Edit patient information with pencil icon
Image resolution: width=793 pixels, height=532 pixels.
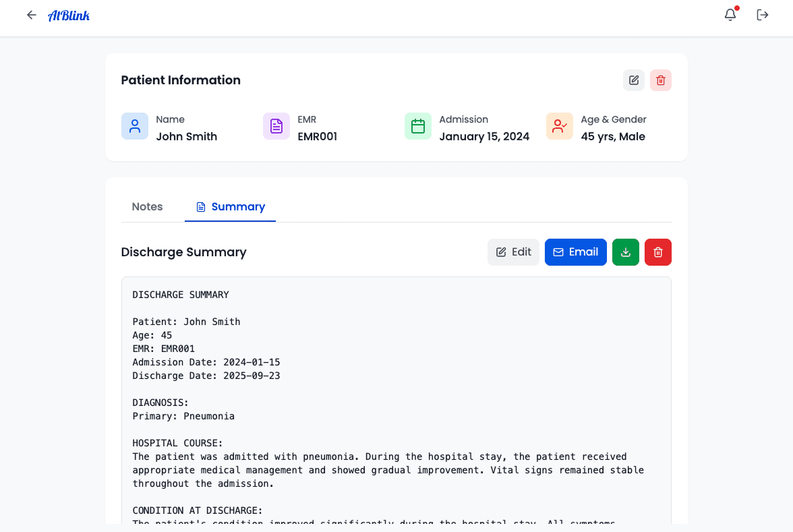pyautogui.click(x=634, y=80)
